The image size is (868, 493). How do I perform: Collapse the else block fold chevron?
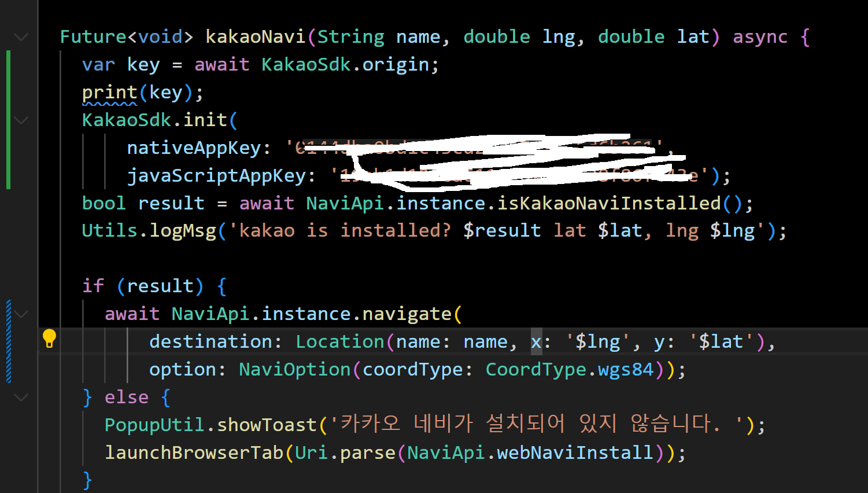click(x=21, y=398)
